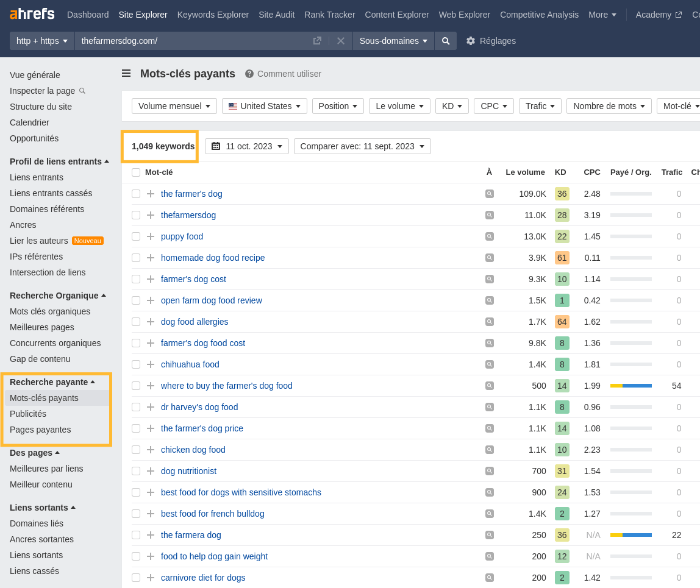Open SERP viewer icon for "the farmer's dog"
The height and width of the screenshot is (588, 700).
[x=489, y=193]
